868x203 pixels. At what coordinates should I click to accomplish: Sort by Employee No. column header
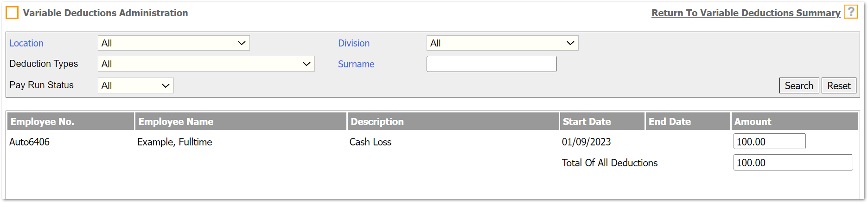coord(42,122)
